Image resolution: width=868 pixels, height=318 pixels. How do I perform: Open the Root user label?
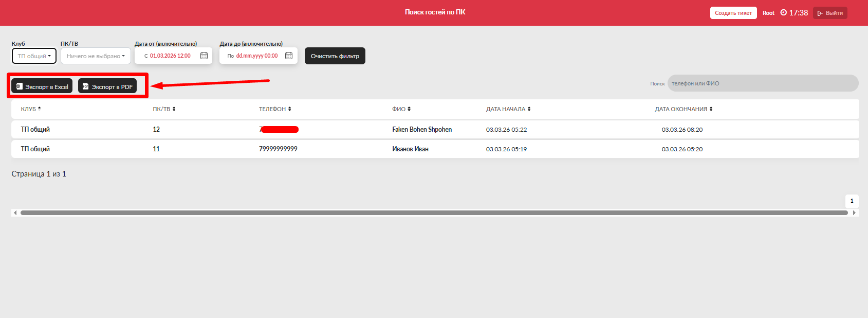(x=768, y=13)
